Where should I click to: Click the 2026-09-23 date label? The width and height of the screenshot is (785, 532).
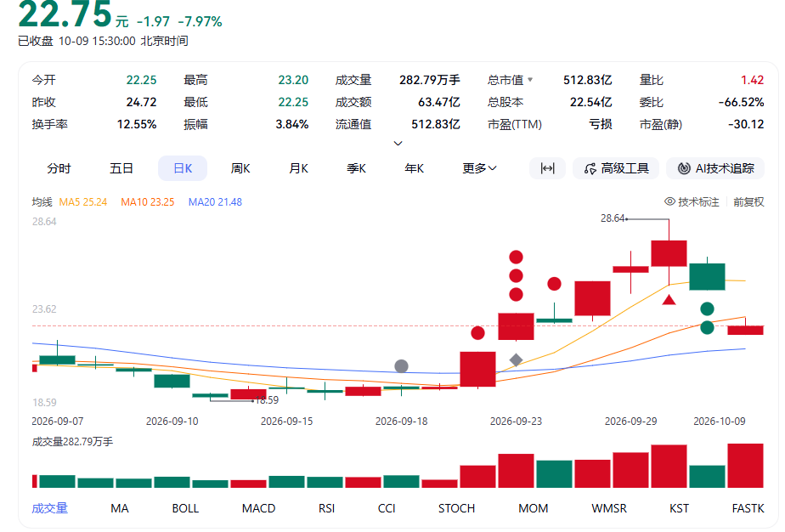click(x=516, y=422)
